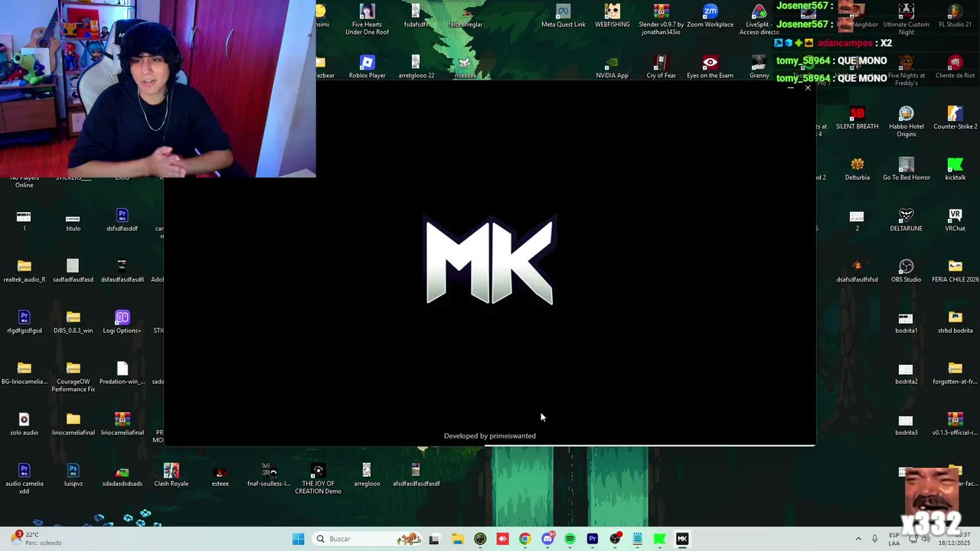This screenshot has width=980, height=551.
Task: Open VRChat desktop shortcut
Action: point(955,220)
